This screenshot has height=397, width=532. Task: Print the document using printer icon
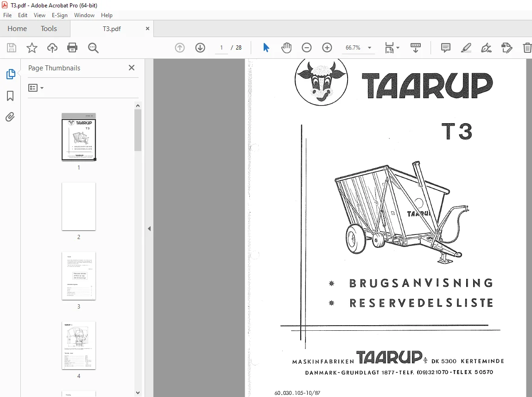[72, 48]
